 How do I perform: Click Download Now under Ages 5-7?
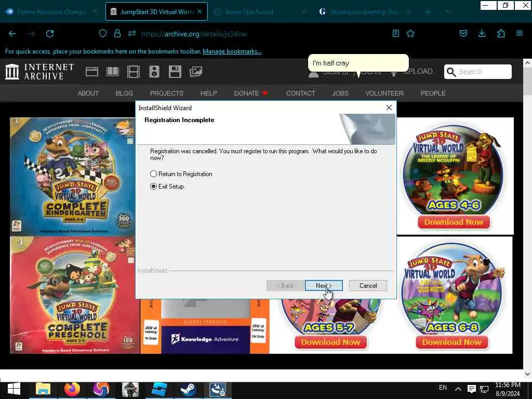(x=330, y=342)
